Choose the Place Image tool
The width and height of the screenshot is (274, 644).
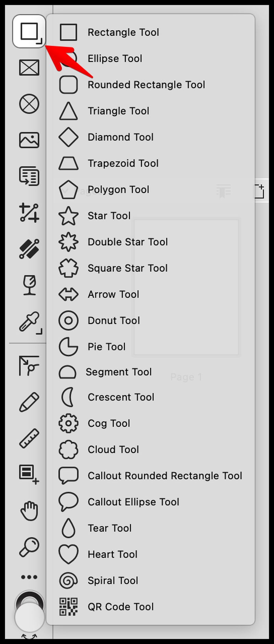tap(29, 140)
